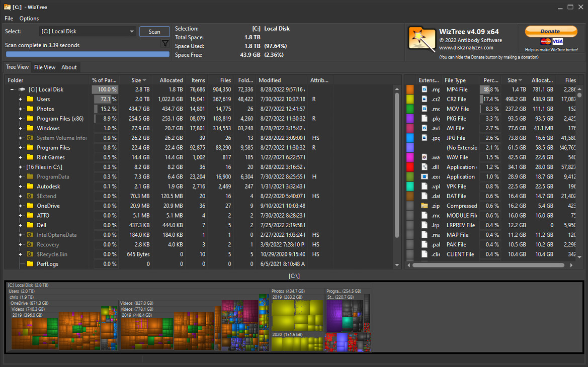Screen dimensions: 588x367
Task: Open the drive selection dropdown
Action: coord(132,32)
